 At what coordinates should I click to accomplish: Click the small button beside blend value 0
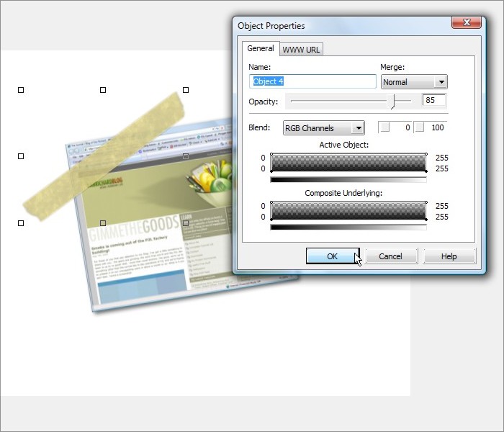pyautogui.click(x=384, y=127)
